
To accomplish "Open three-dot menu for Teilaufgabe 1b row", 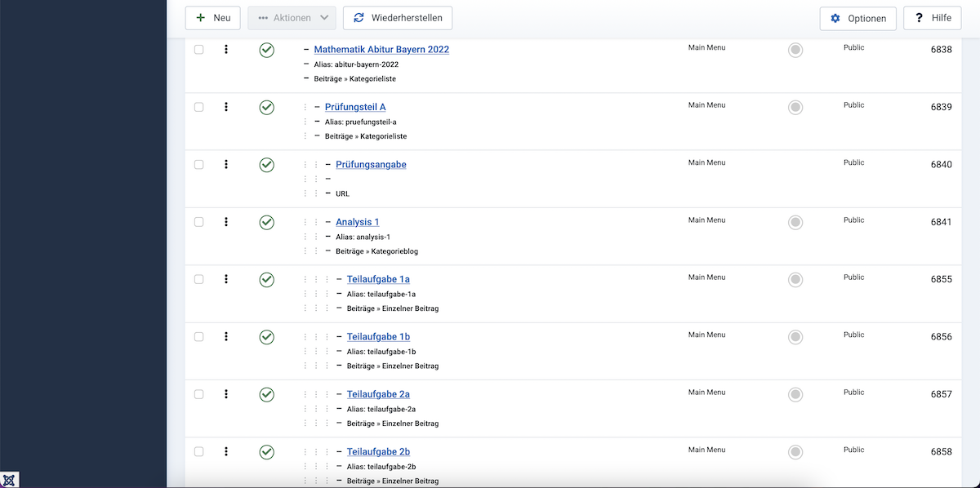I will tap(226, 336).
